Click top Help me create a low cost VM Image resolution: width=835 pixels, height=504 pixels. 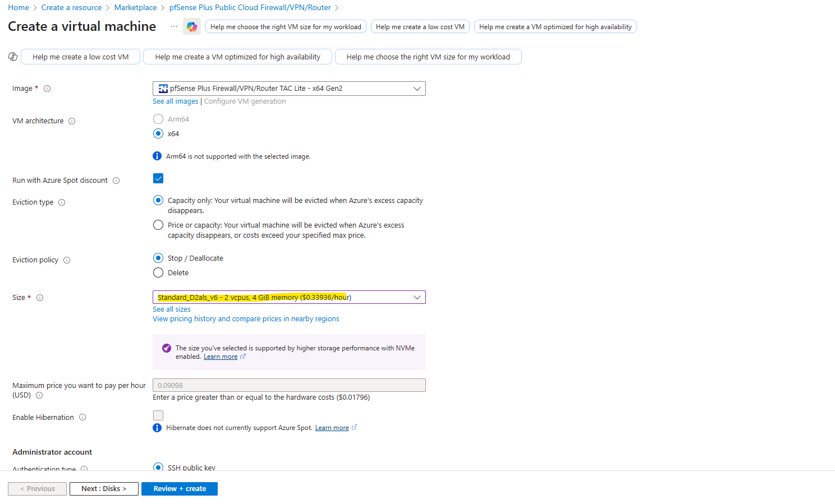[x=420, y=27]
